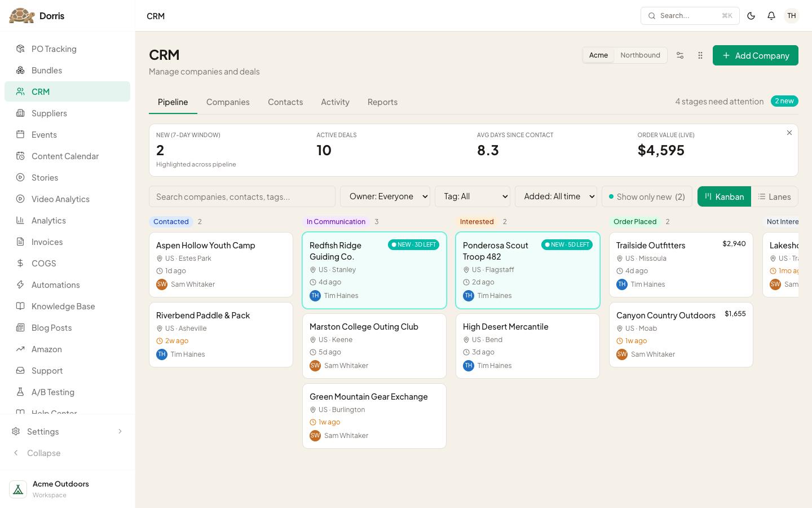Open Activity tab

pos(335,102)
